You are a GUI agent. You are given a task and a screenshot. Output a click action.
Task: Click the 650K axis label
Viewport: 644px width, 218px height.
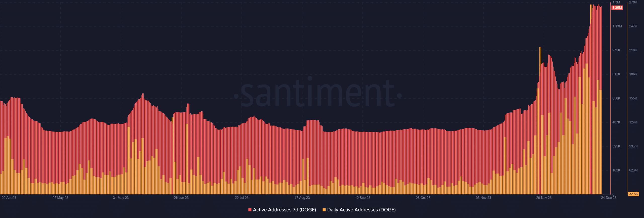click(x=616, y=98)
